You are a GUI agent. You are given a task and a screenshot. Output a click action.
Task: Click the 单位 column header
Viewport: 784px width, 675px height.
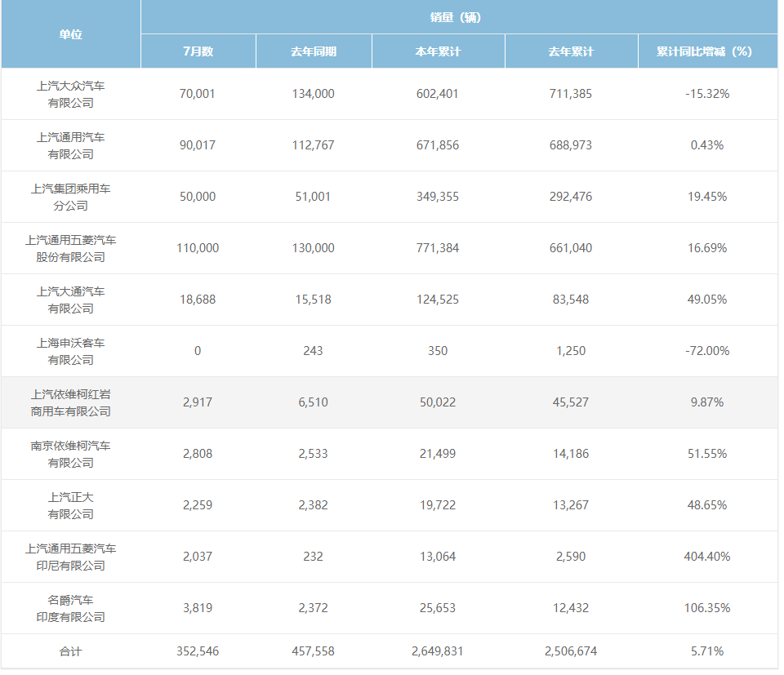[x=70, y=34]
